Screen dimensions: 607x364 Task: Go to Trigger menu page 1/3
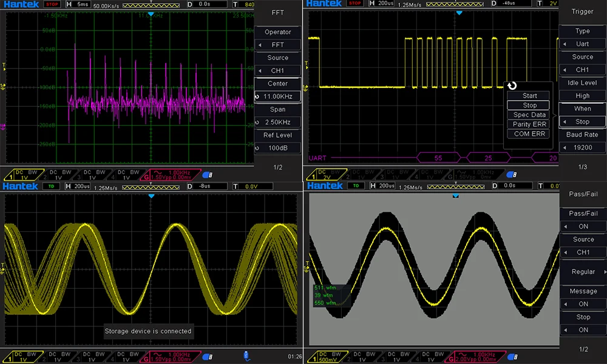tap(582, 167)
